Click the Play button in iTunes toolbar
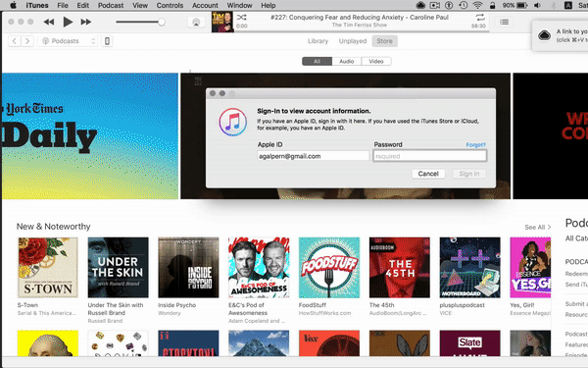Viewport: 588px width, 368px height. click(x=68, y=23)
